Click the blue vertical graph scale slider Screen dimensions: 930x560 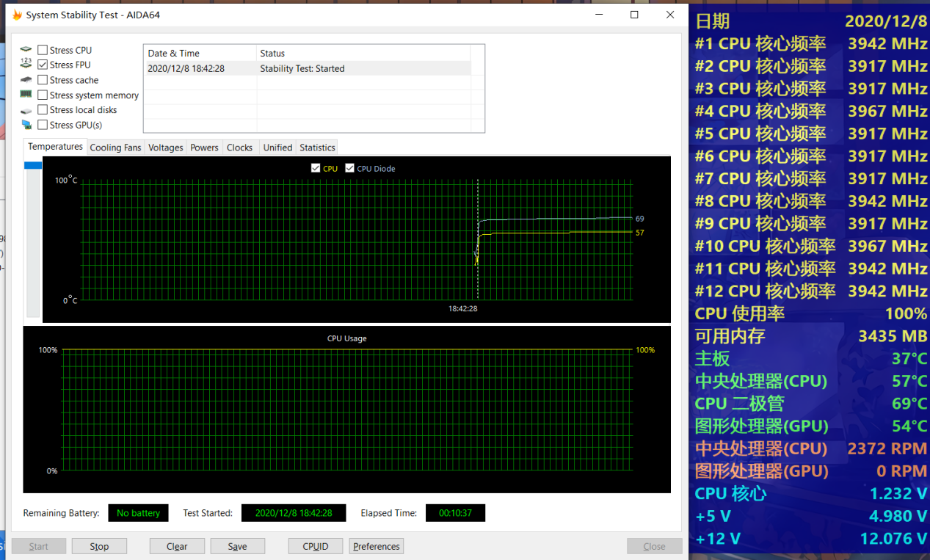click(33, 165)
